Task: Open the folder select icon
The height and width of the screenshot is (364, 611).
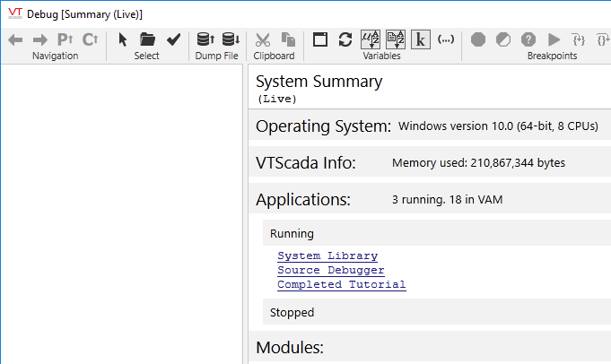Action: pyautogui.click(x=148, y=39)
